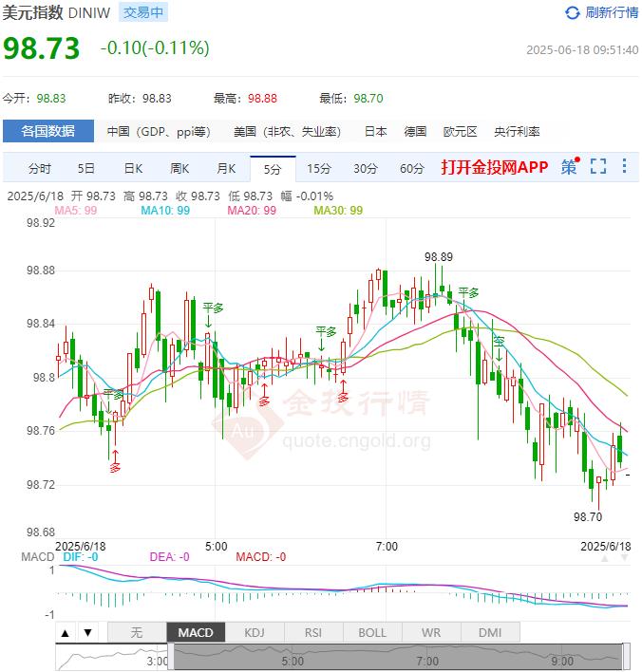Click the 最低 98.70 value
The image size is (642, 672).
tap(368, 99)
